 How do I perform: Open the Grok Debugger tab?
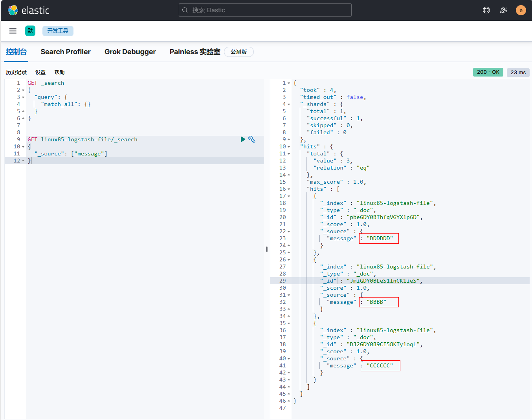(x=130, y=52)
